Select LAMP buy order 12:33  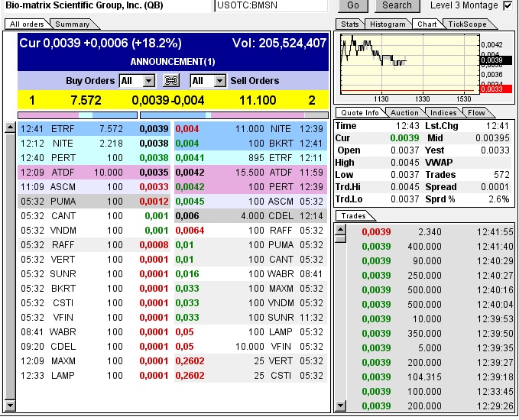(94, 376)
